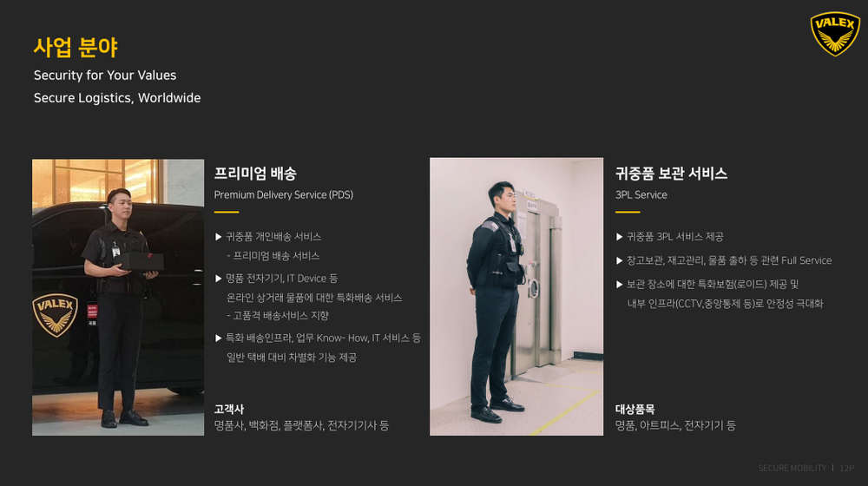Click the 고객사 label
This screenshot has width=868, height=486.
click(229, 409)
